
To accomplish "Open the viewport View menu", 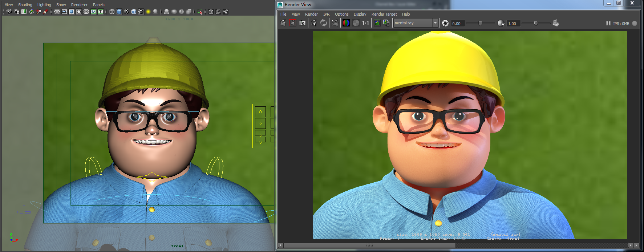I will (9, 5).
